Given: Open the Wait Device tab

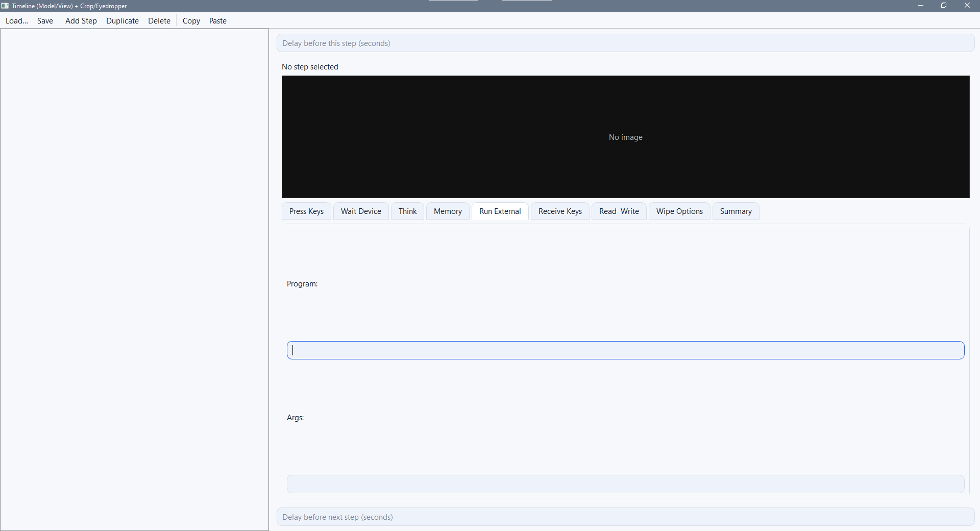Looking at the screenshot, I should 361,211.
